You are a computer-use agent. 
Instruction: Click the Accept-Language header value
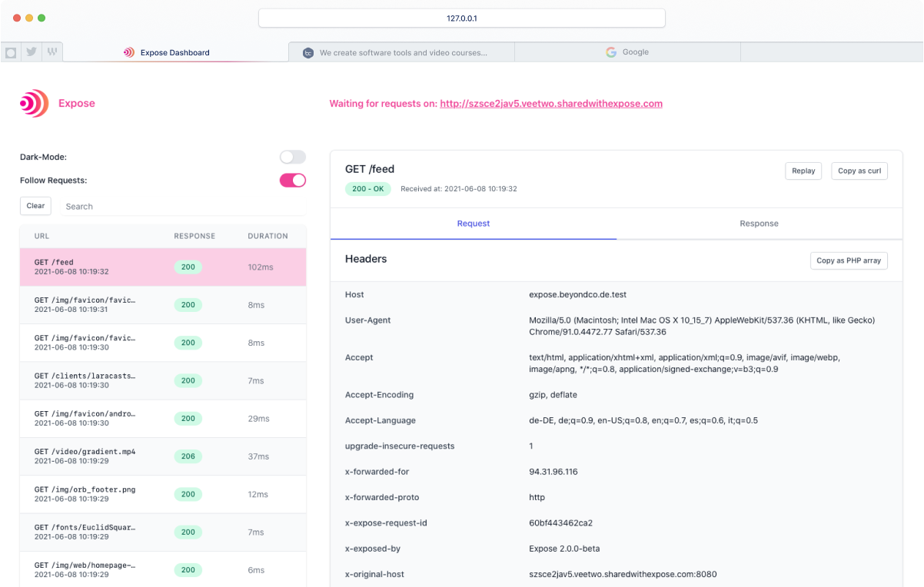click(x=643, y=420)
